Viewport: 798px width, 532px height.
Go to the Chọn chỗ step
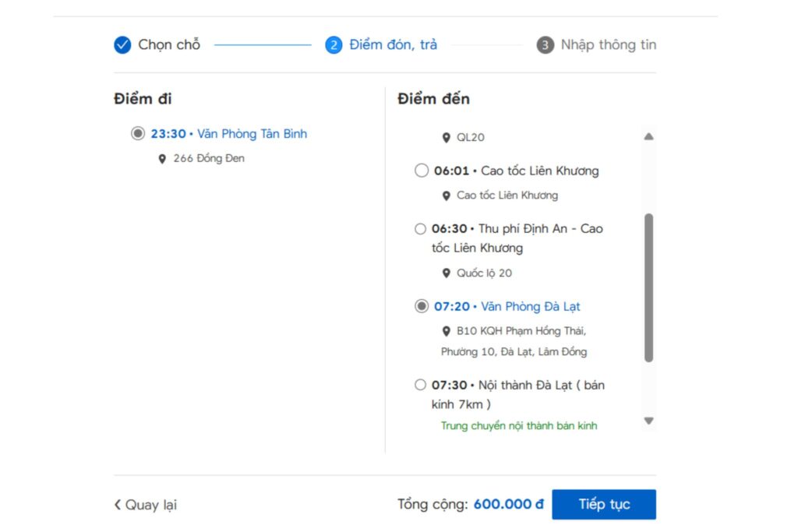click(169, 44)
